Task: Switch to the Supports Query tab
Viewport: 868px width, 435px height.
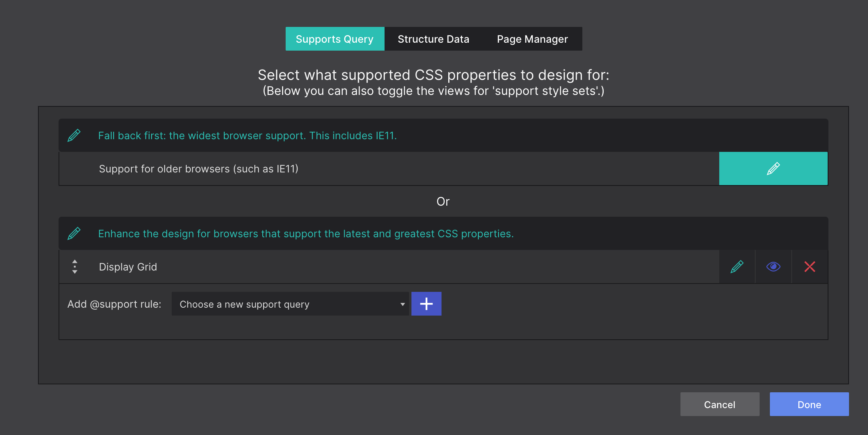Action: tap(335, 39)
